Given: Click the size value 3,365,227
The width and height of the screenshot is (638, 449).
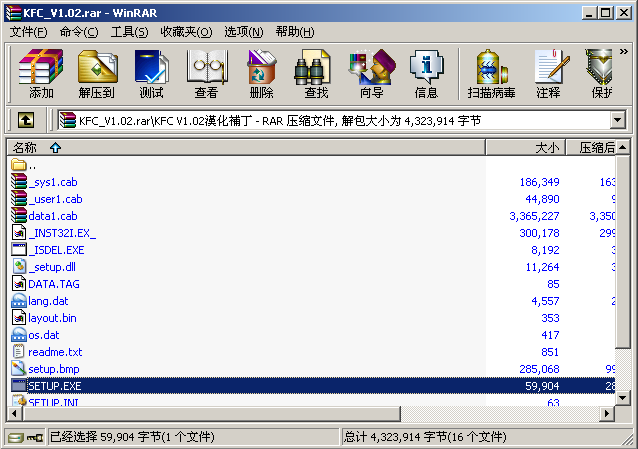Looking at the screenshot, I should pos(534,216).
